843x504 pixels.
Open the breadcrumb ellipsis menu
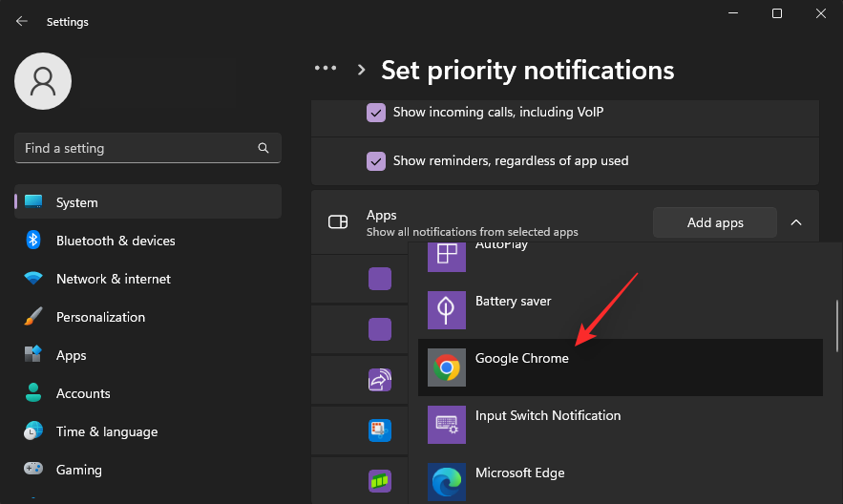click(x=326, y=69)
